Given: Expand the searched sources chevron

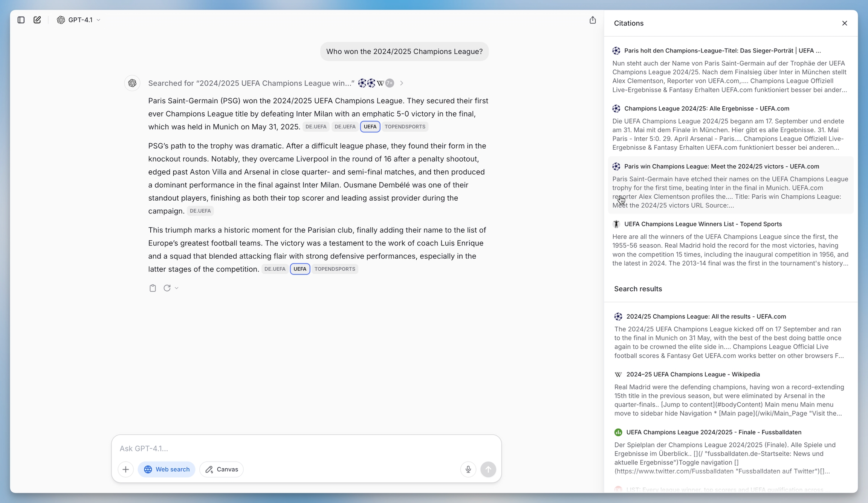Looking at the screenshot, I should tap(402, 83).
